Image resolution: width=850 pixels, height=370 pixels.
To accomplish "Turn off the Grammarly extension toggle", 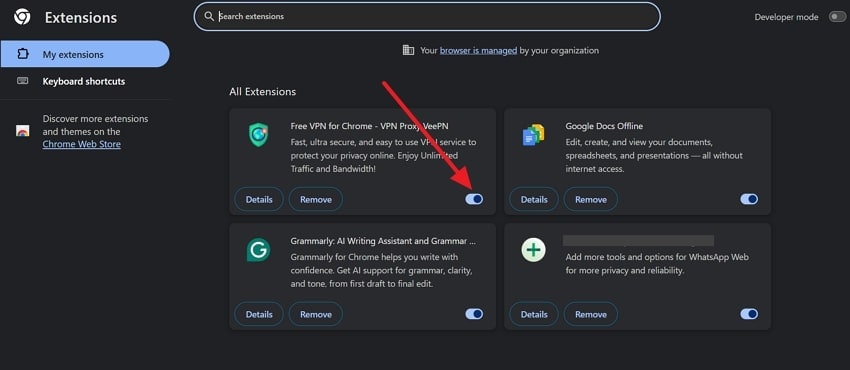I will tap(474, 314).
